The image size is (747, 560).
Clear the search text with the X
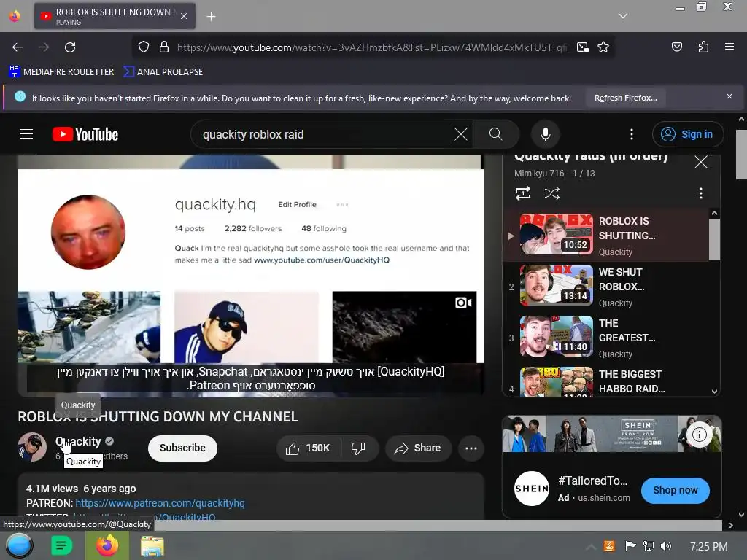tap(461, 134)
